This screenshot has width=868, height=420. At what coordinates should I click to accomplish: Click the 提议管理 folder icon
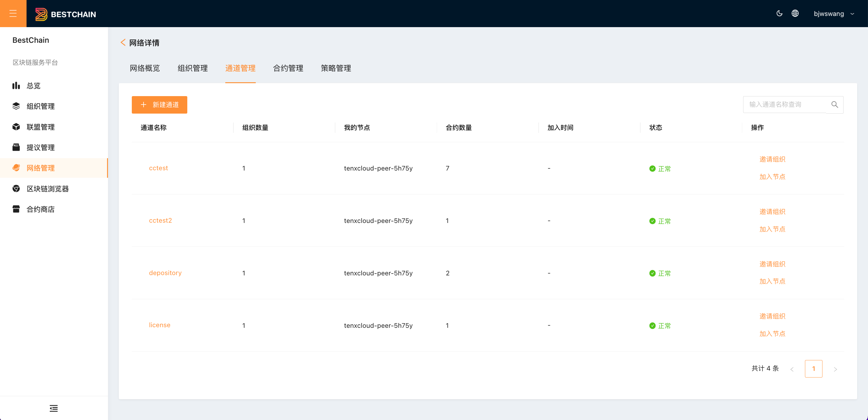(16, 147)
